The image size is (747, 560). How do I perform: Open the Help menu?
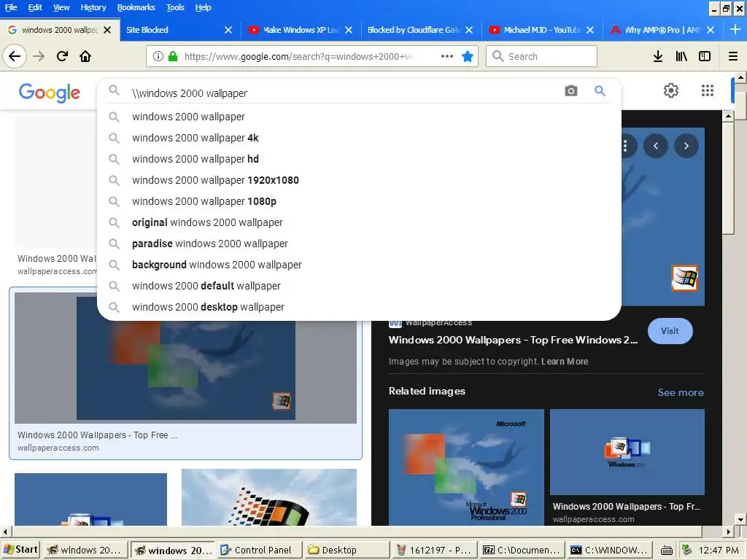pyautogui.click(x=203, y=7)
